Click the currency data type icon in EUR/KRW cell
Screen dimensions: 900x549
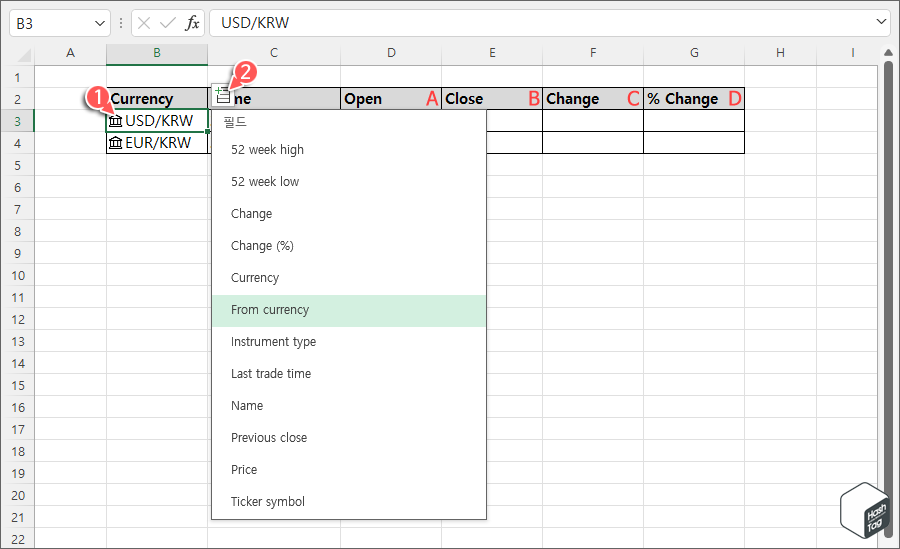coord(115,143)
